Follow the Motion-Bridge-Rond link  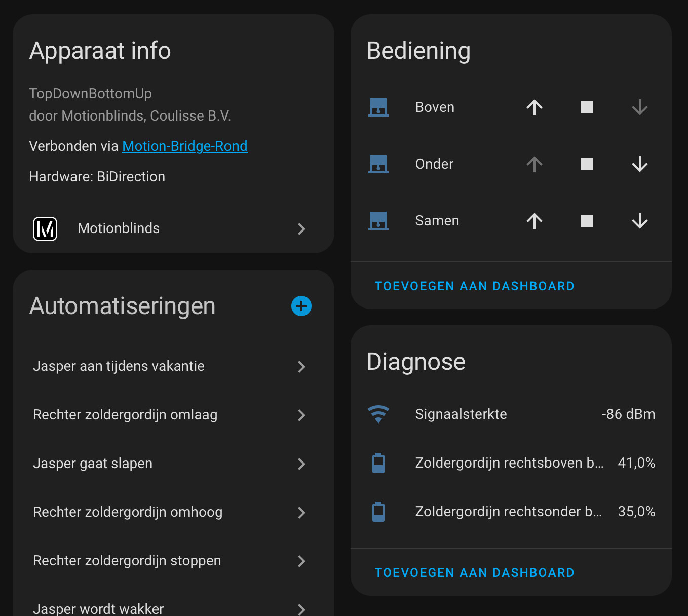coord(185,146)
